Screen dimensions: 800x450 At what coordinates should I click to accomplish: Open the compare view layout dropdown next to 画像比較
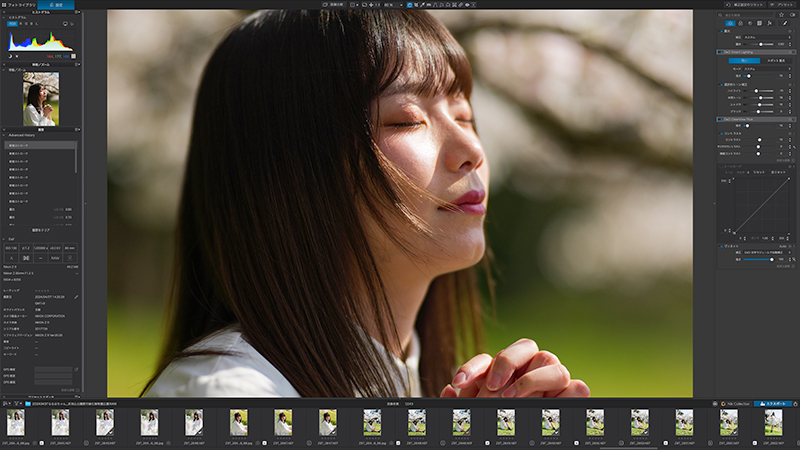pyautogui.click(x=354, y=5)
